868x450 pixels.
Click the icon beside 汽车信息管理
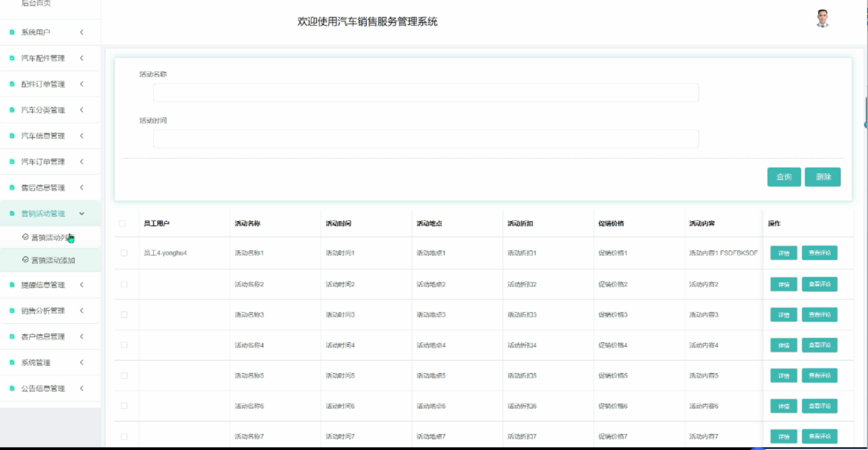coord(12,136)
